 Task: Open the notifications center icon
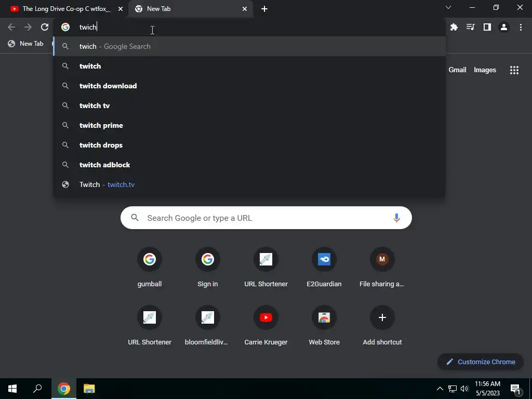[x=515, y=389]
